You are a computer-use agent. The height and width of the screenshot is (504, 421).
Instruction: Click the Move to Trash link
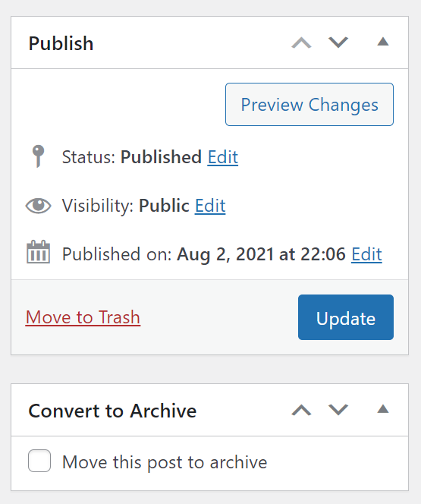[x=83, y=317]
